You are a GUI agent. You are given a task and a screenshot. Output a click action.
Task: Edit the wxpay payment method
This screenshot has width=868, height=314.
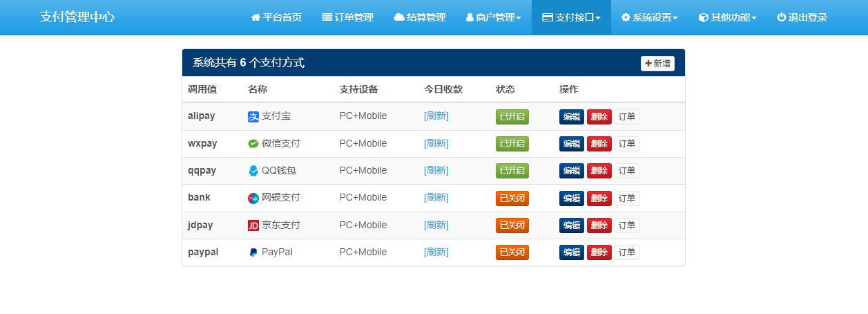572,144
